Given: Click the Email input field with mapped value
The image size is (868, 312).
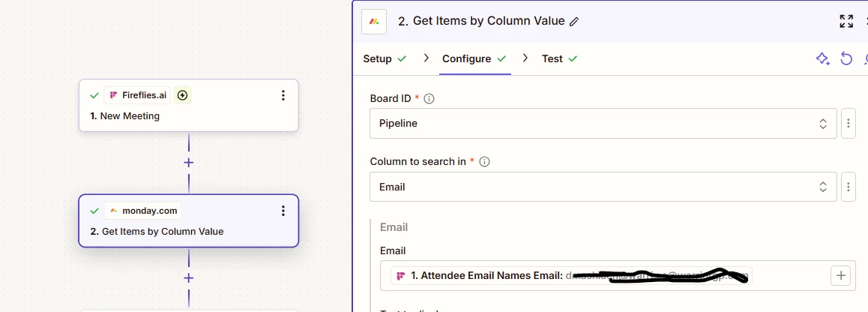Looking at the screenshot, I should 618,275.
